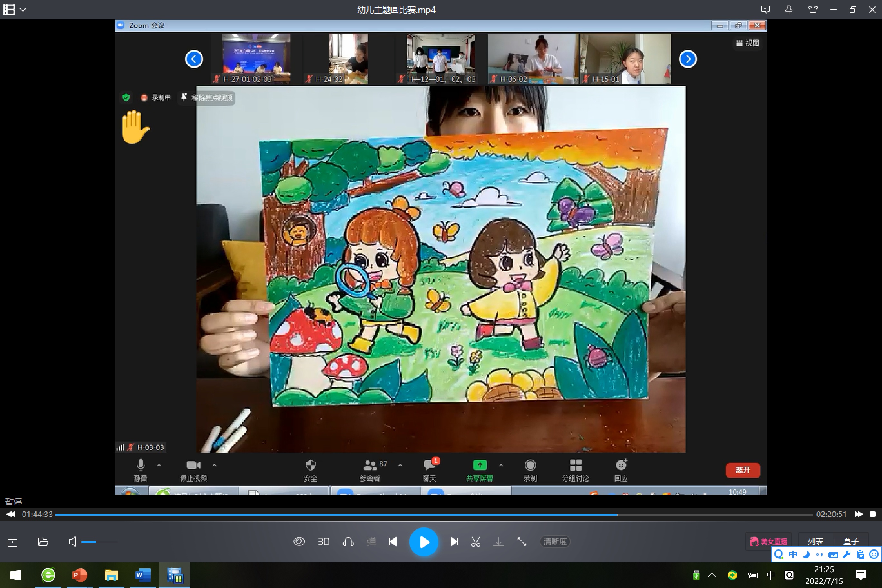This screenshot has height=588, width=882.
Task: Click the 录制中 recording indicator
Action: click(x=156, y=97)
